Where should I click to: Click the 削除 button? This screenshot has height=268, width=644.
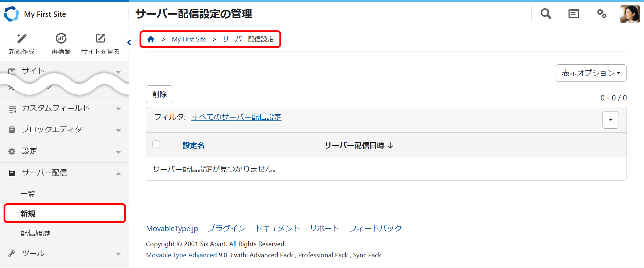click(160, 94)
